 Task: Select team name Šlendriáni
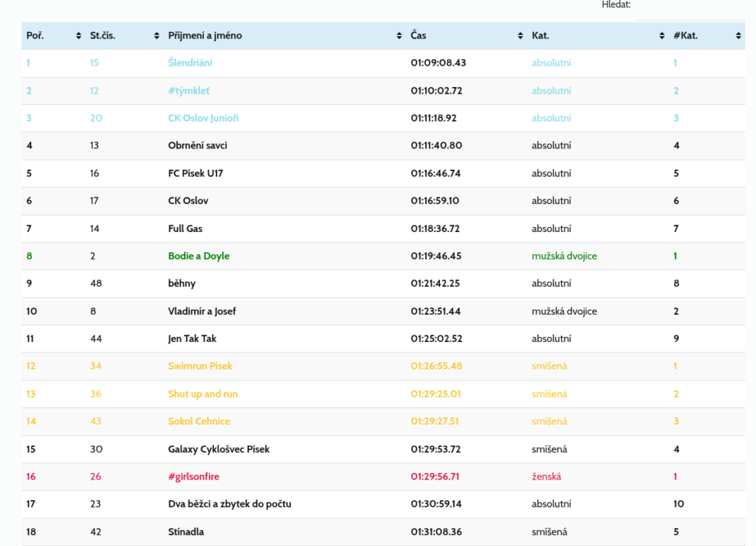[190, 63]
